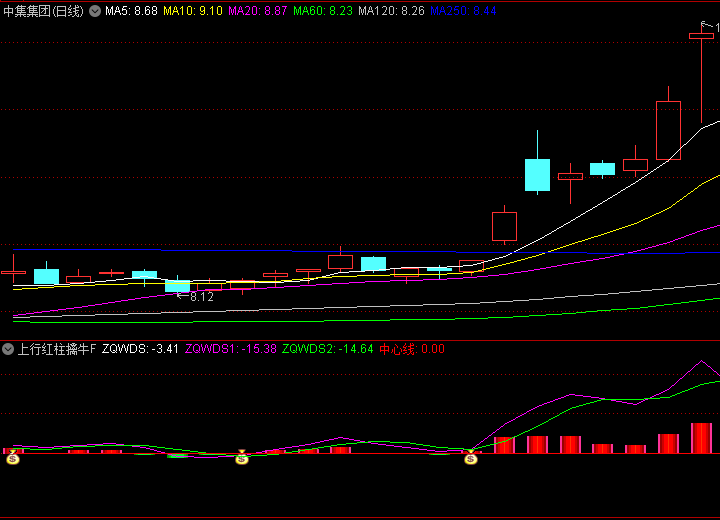720x520 pixels.
Task: Select the MA250: 8.44 label
Action: (463, 11)
